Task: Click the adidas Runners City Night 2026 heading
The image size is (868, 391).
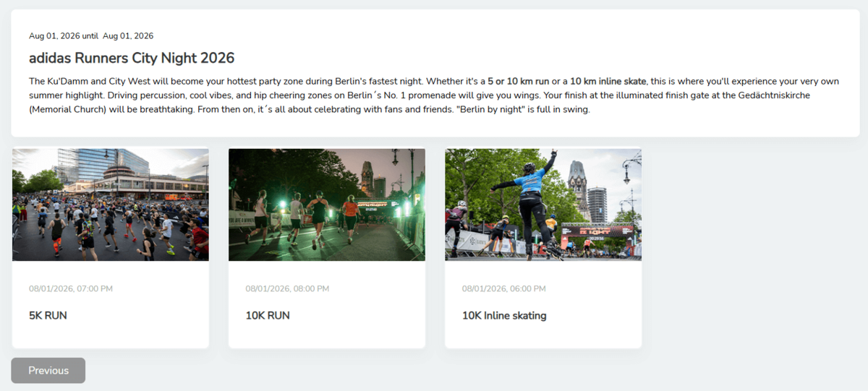Action: click(x=132, y=58)
